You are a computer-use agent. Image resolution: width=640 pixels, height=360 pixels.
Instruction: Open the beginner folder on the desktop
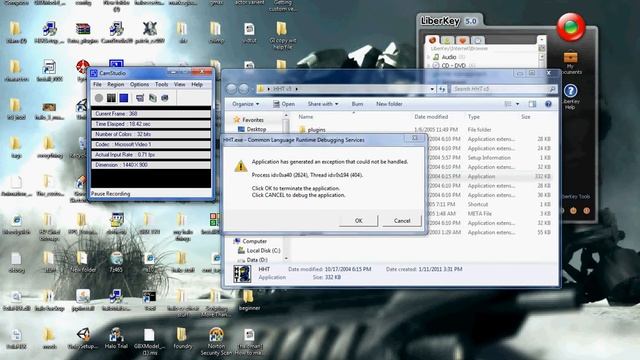coord(249,300)
